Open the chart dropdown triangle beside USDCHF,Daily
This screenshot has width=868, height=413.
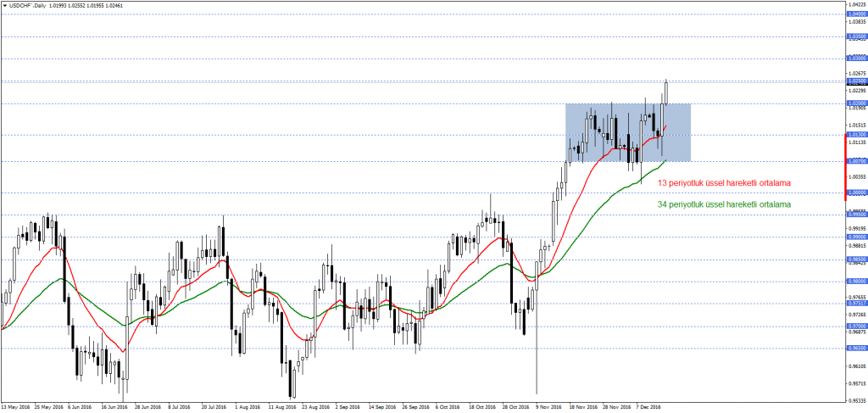(x=3, y=4)
